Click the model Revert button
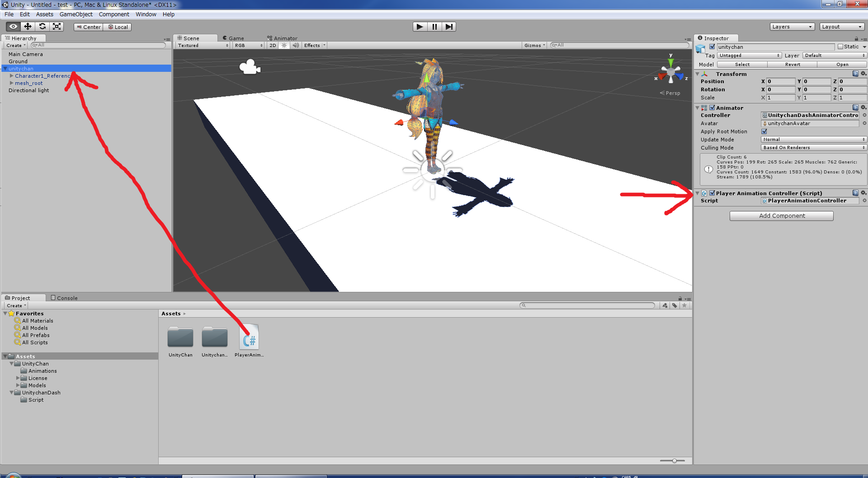This screenshot has height=478, width=868. click(x=793, y=65)
